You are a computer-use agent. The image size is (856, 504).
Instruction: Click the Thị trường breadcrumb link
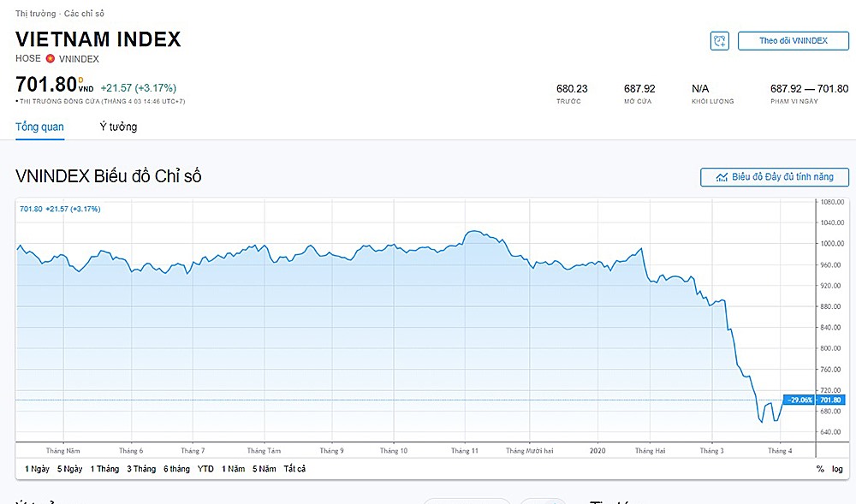point(35,13)
